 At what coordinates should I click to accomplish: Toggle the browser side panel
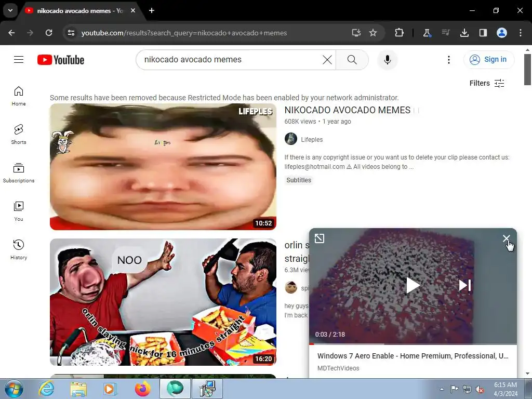pyautogui.click(x=483, y=33)
